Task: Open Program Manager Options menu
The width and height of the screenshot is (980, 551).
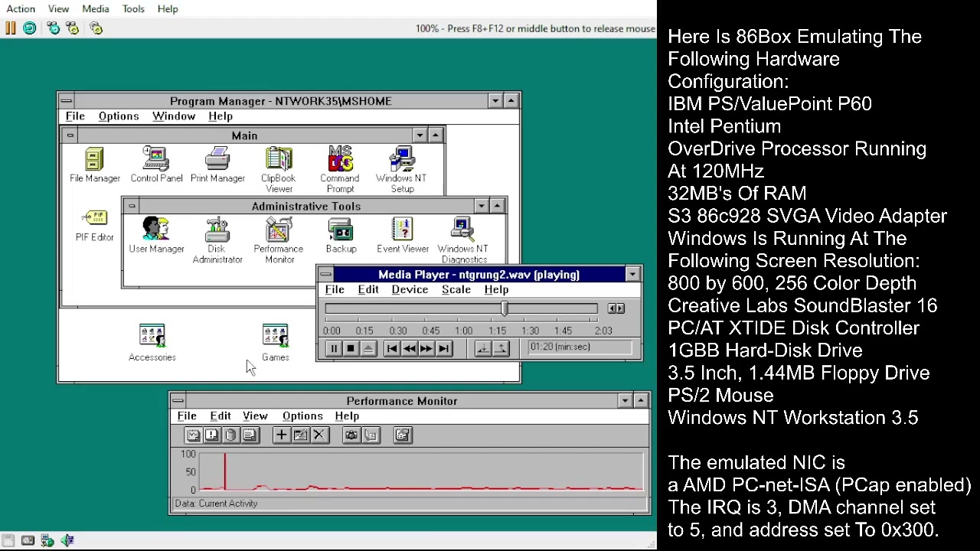Action: click(x=119, y=116)
